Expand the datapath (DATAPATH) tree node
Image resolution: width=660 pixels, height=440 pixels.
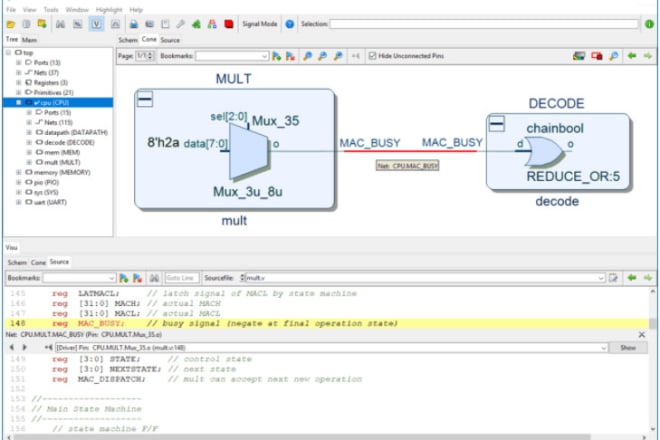(x=29, y=132)
